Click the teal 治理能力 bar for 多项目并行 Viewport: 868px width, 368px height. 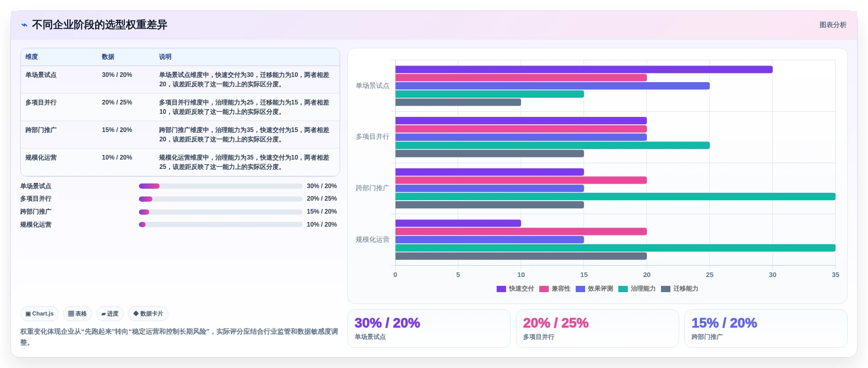(x=552, y=146)
